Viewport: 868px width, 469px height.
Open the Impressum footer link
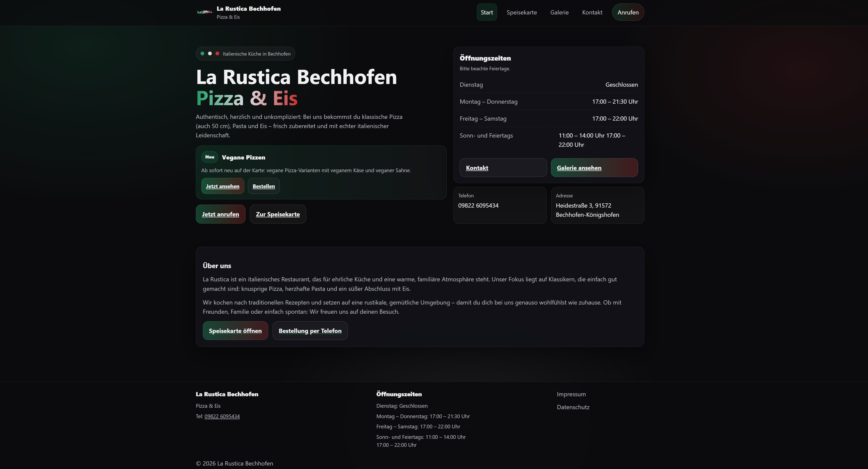571,394
